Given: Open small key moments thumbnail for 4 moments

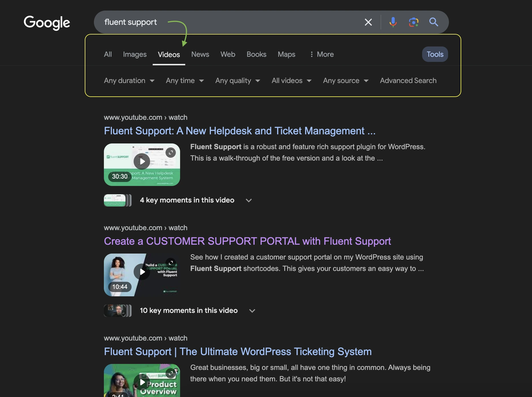Looking at the screenshot, I should point(118,200).
